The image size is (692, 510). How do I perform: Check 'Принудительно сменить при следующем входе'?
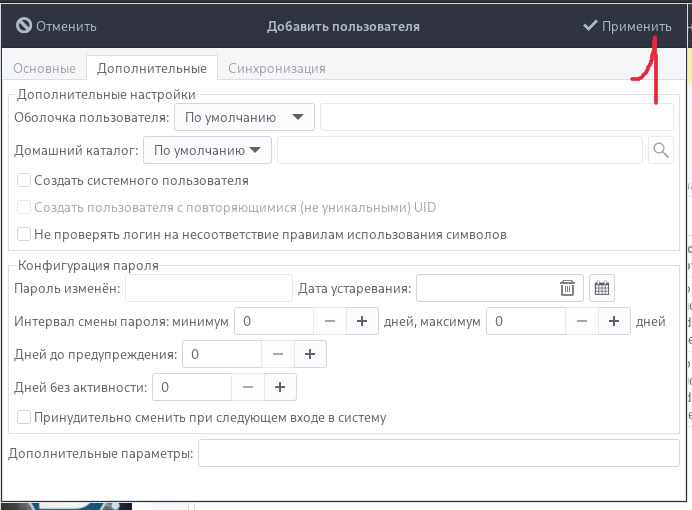click(24, 418)
